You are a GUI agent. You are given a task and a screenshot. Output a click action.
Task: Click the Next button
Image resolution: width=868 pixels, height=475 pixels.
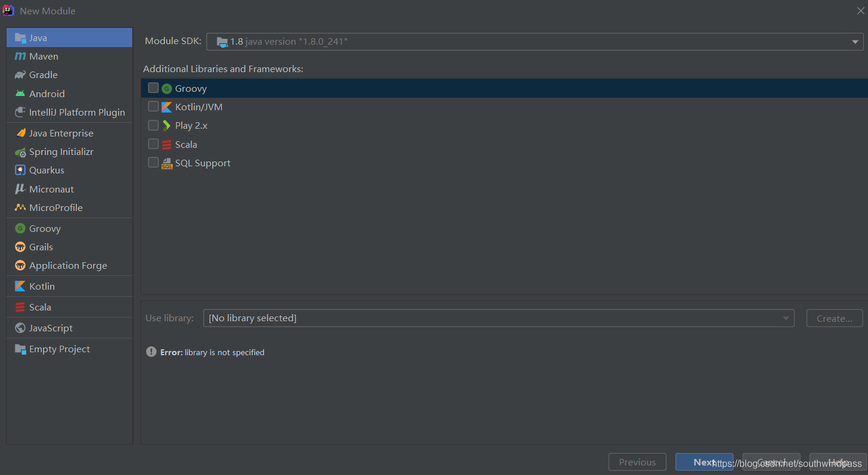(x=704, y=462)
